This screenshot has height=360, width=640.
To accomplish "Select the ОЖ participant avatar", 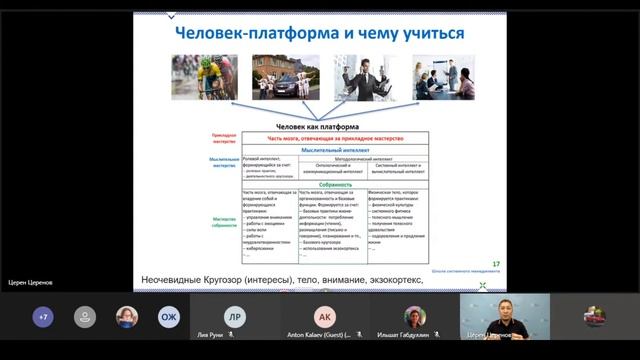I will tap(169, 317).
